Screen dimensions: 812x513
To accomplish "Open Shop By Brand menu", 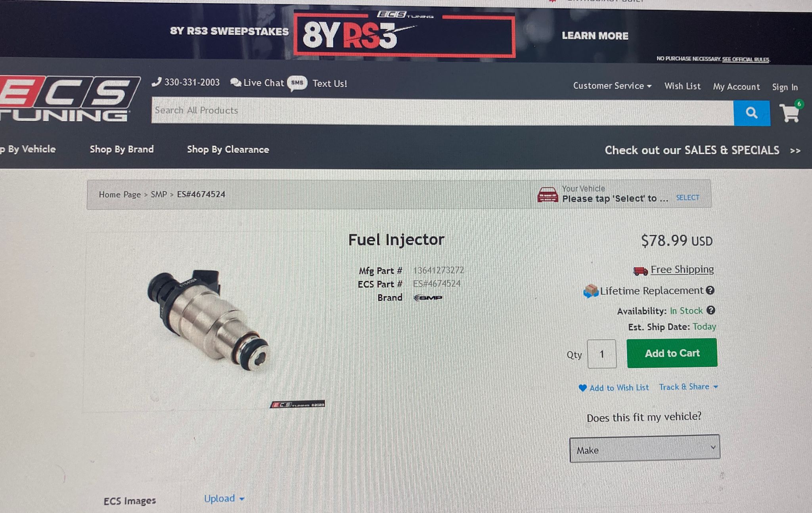I will [122, 149].
